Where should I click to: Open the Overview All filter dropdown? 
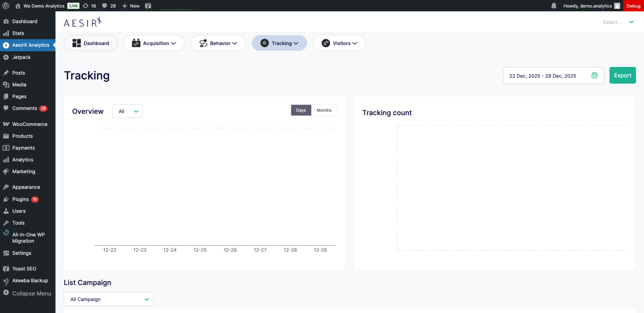[x=127, y=111]
